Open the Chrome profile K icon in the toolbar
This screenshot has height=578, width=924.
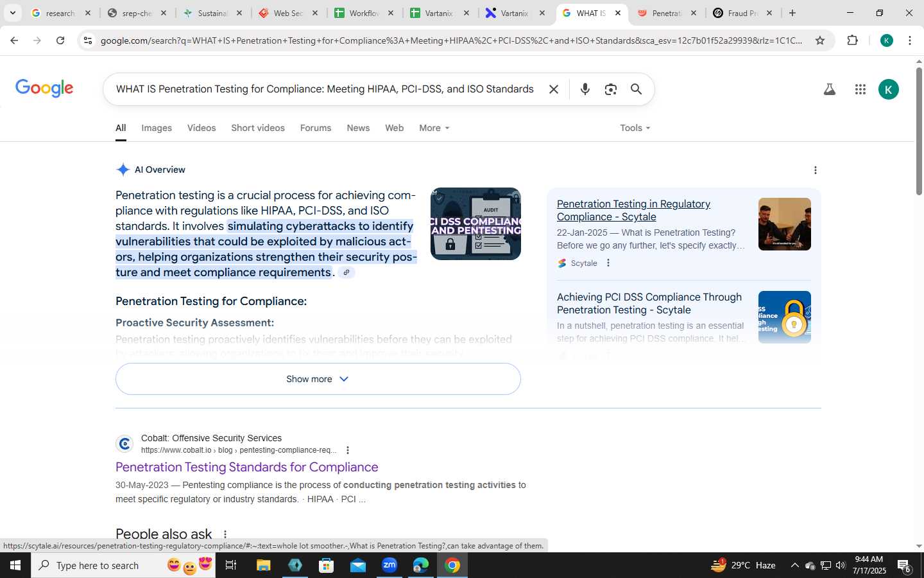click(x=887, y=40)
